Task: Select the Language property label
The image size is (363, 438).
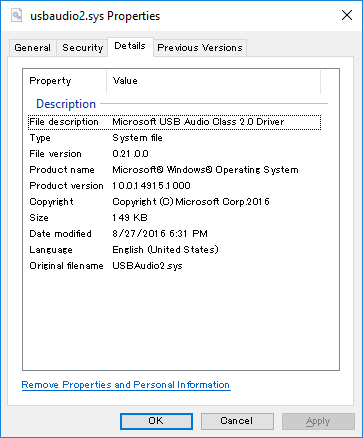Action: click(x=51, y=250)
